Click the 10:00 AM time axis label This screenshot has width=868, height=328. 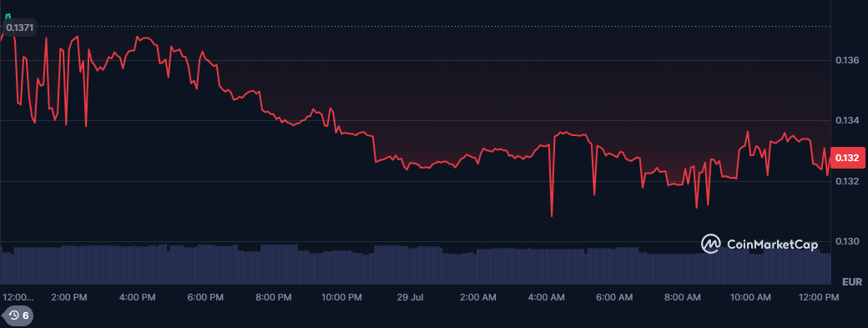[x=750, y=298]
